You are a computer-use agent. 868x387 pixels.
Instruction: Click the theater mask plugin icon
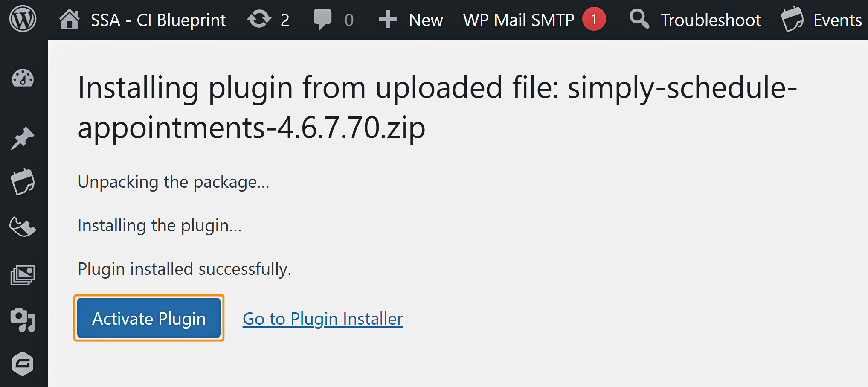[x=23, y=227]
